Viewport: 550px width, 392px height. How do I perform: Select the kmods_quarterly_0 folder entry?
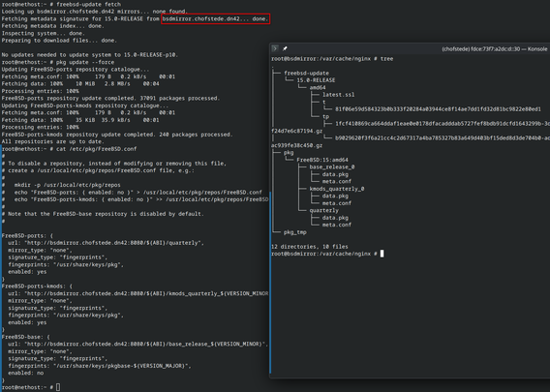point(337,189)
